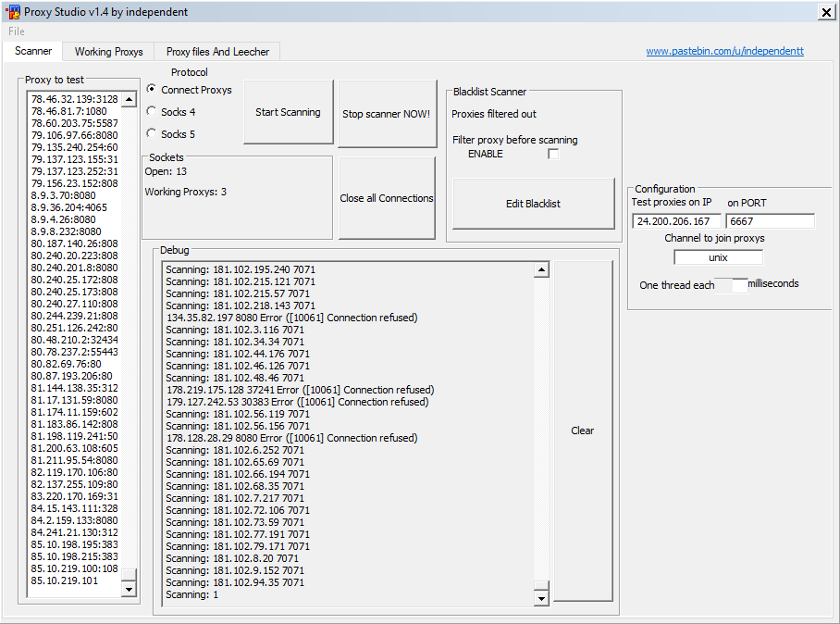Click the One thread each milliseconds field
The height and width of the screenshot is (624, 840).
tap(731, 285)
